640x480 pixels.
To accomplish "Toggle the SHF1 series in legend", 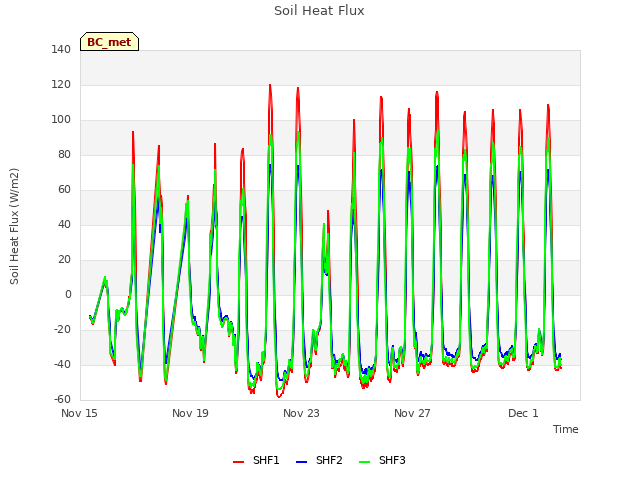I will click(256, 460).
